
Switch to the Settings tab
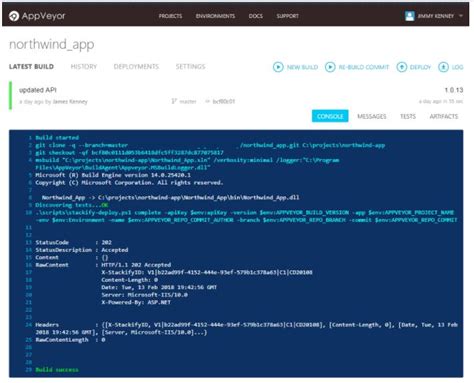coord(191,67)
